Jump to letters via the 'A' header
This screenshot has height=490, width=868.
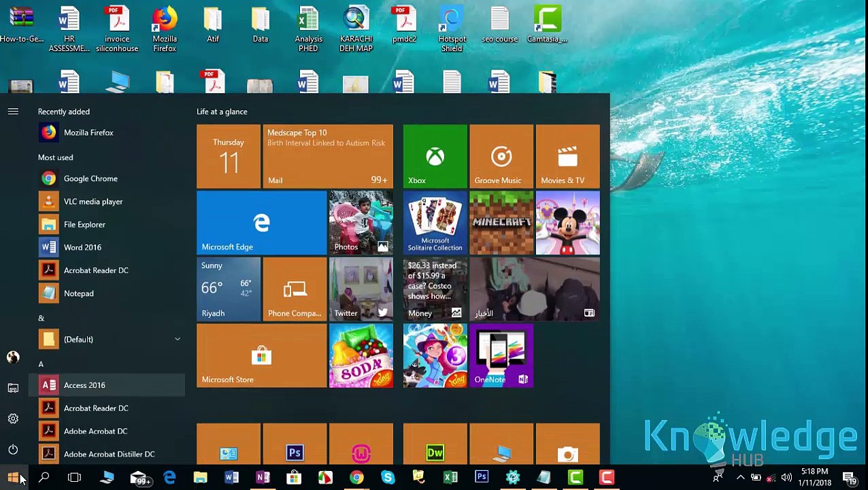[41, 365]
